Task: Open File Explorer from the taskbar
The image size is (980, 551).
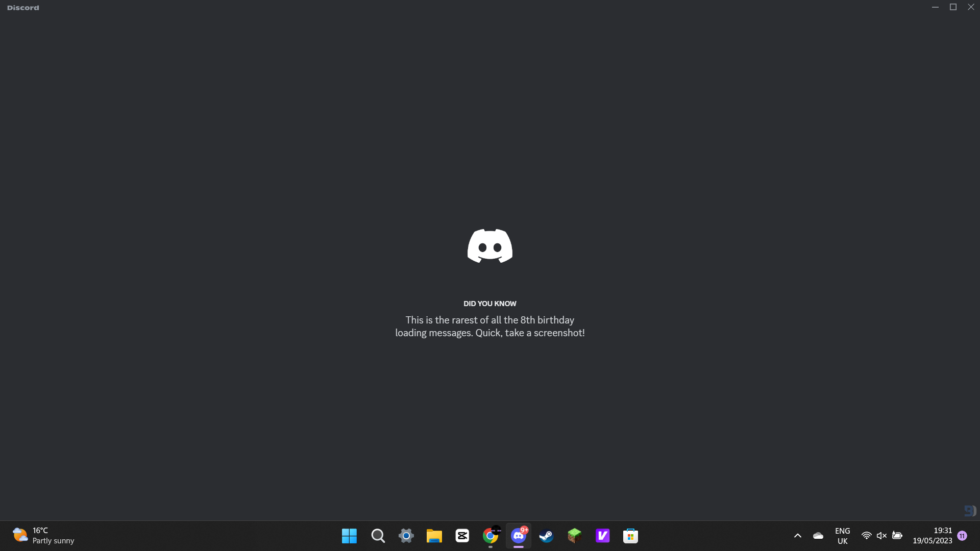Action: 434,536
